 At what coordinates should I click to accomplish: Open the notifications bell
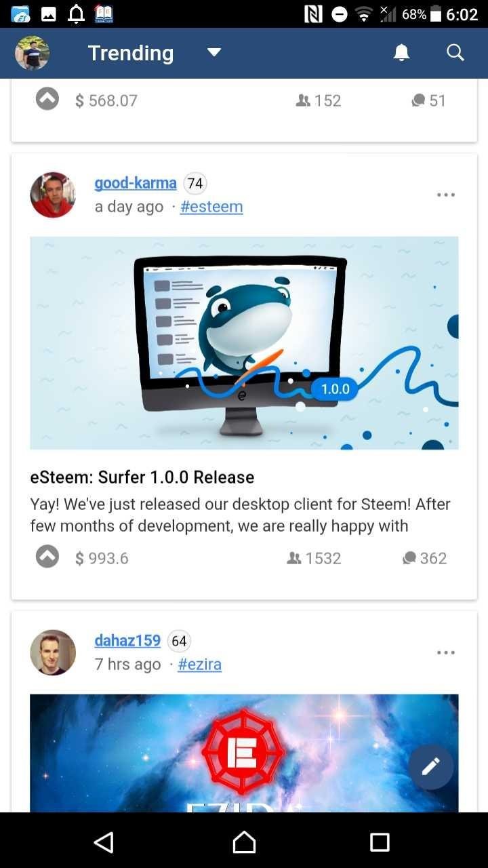click(402, 53)
